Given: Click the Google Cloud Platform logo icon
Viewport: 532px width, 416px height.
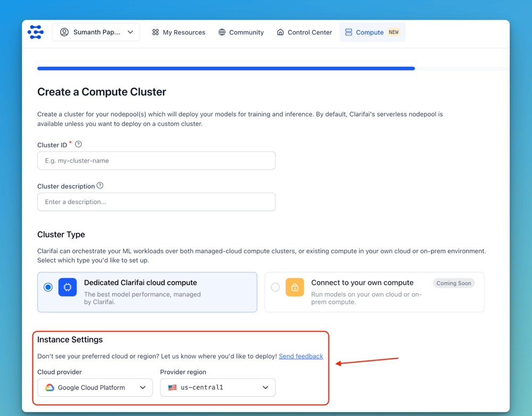Looking at the screenshot, I should coord(49,388).
